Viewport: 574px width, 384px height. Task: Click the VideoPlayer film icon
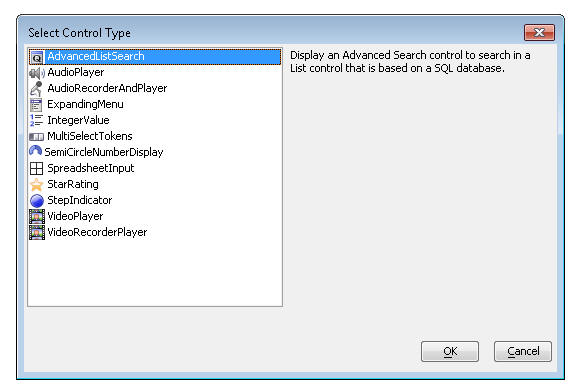[37, 217]
